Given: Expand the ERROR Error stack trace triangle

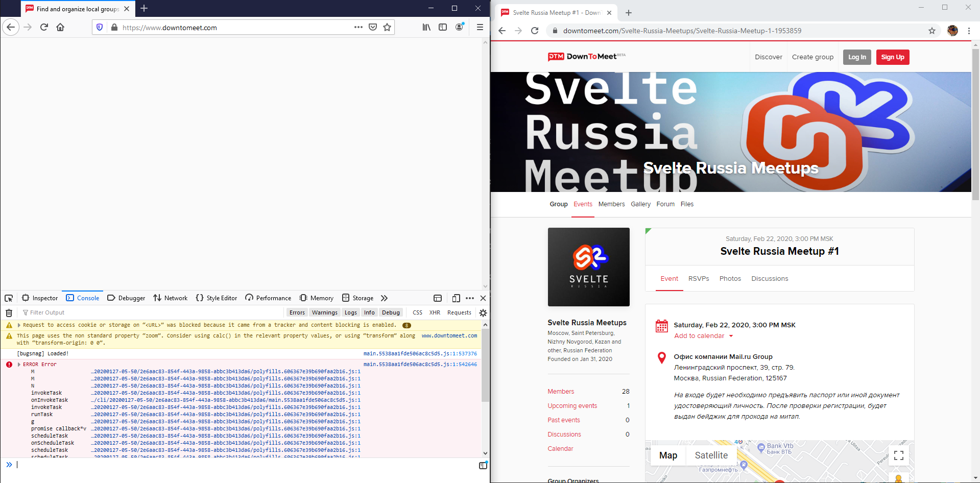Looking at the screenshot, I should (19, 364).
